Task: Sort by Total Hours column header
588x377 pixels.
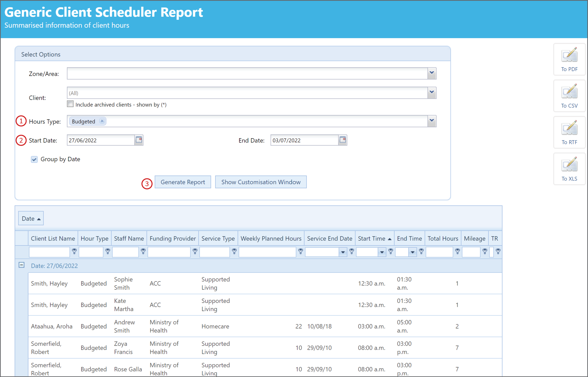Action: pyautogui.click(x=443, y=238)
